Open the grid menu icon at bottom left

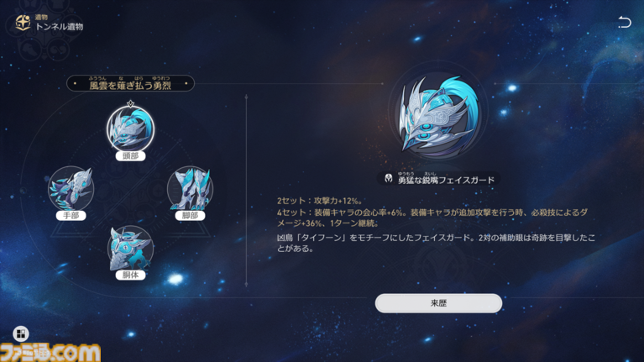point(20,333)
